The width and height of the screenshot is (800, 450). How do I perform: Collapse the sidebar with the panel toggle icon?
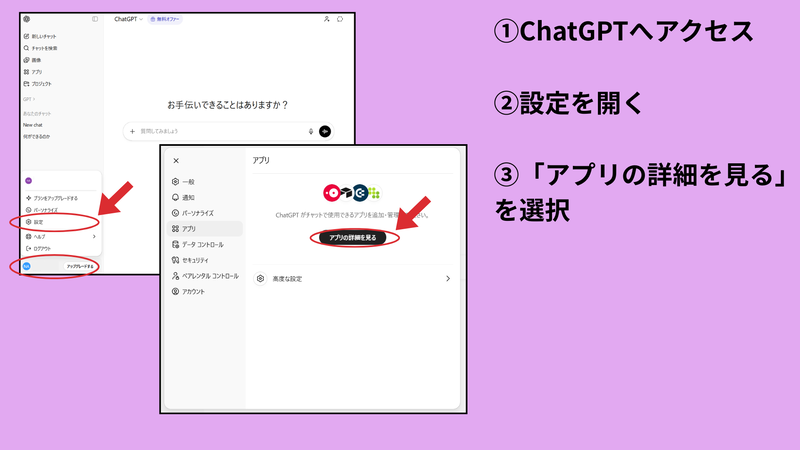click(95, 19)
